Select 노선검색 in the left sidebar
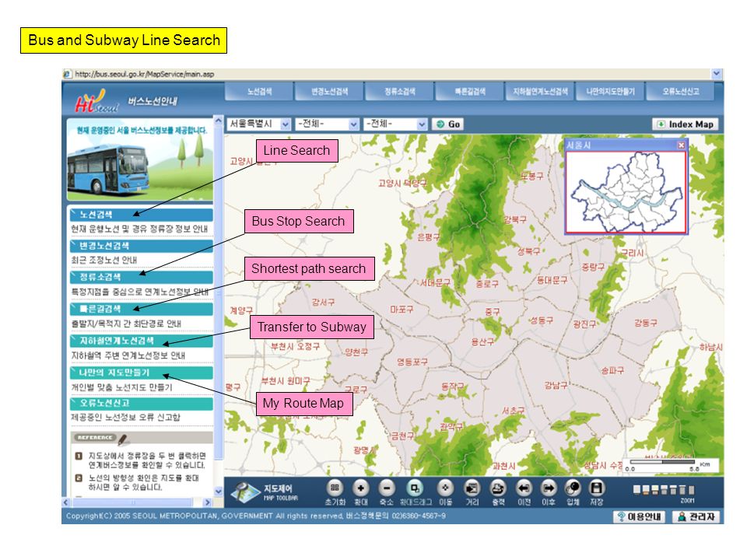 point(141,215)
